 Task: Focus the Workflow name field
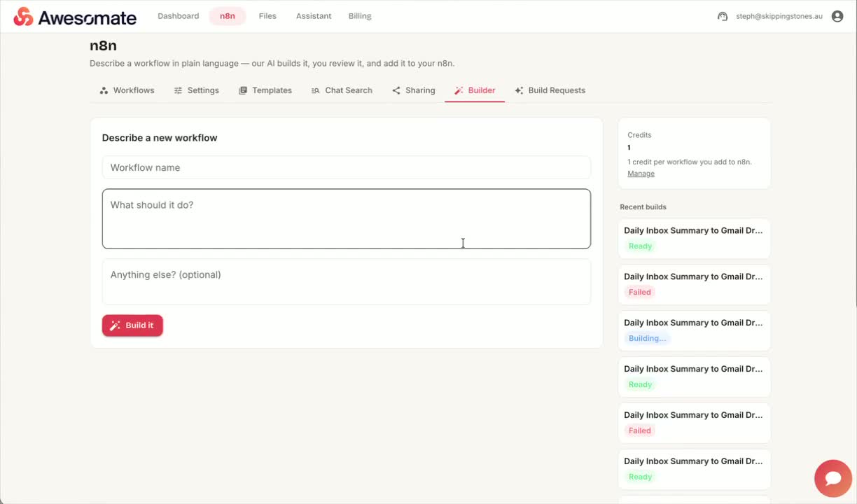pyautogui.click(x=347, y=167)
